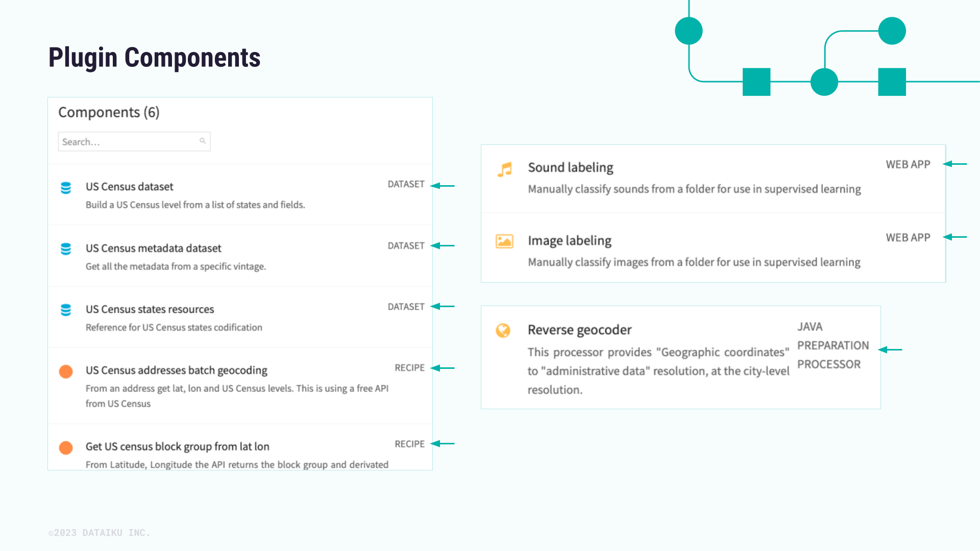980x551 pixels.
Task: Open the US Census addresses batch geocoding recipe
Action: (x=176, y=370)
